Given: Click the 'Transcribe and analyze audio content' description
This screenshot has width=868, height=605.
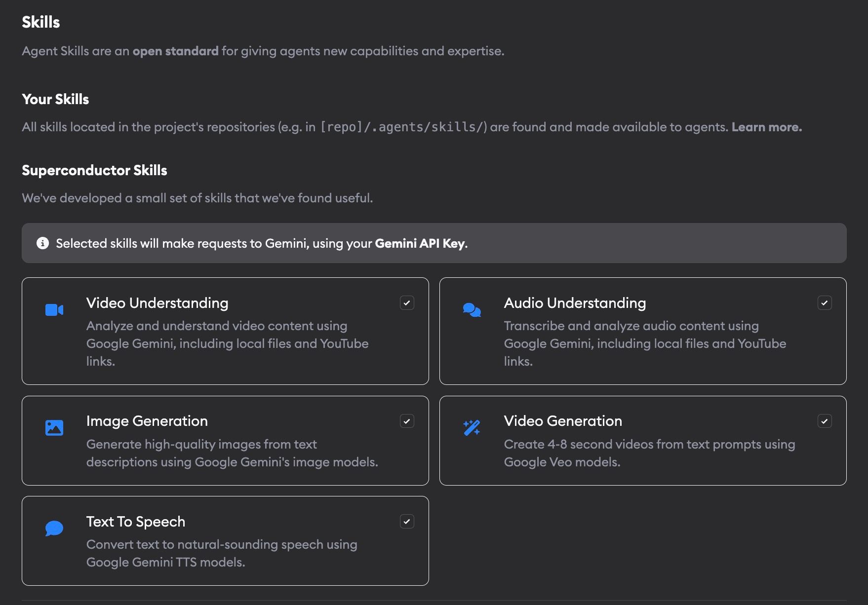Looking at the screenshot, I should pyautogui.click(x=645, y=343).
